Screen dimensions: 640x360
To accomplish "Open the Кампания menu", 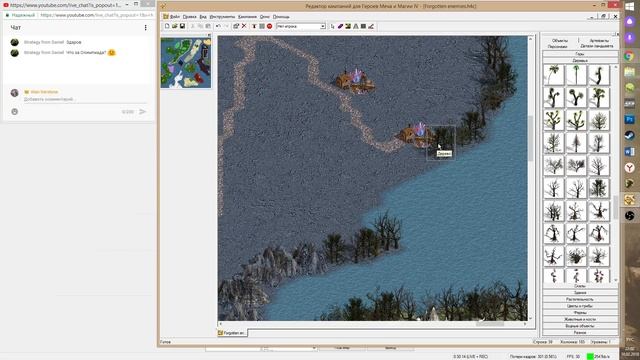I will click(x=247, y=17).
